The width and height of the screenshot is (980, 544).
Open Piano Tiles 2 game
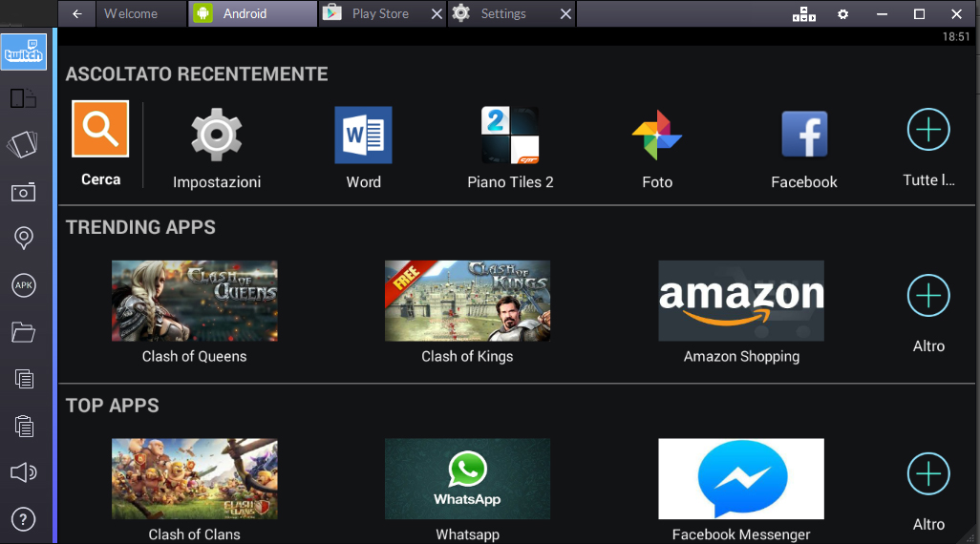[510, 136]
